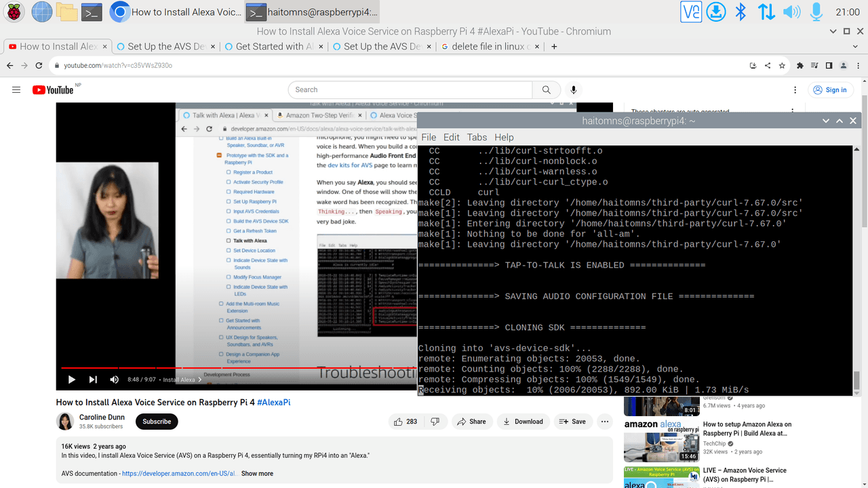The height and width of the screenshot is (488, 868).
Task: Open the media controls toolbar icon
Action: 814,66
